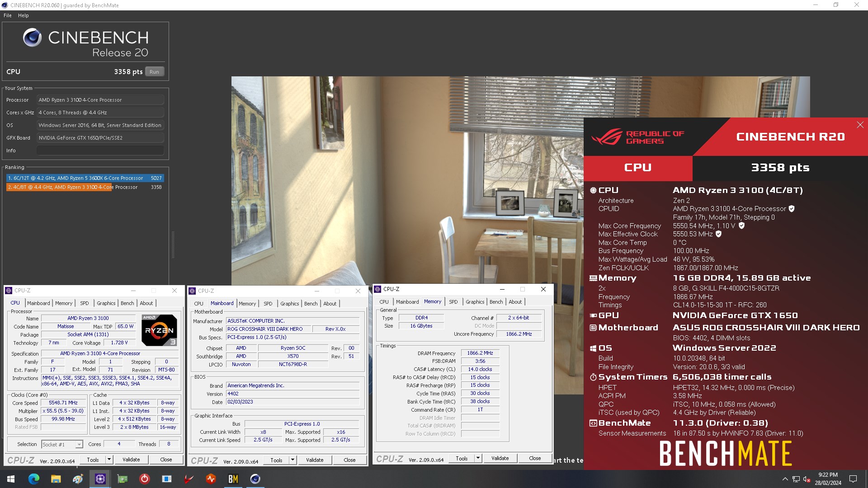The width and height of the screenshot is (868, 488).
Task: Open Bench tab in left CPU-Z window
Action: point(127,303)
